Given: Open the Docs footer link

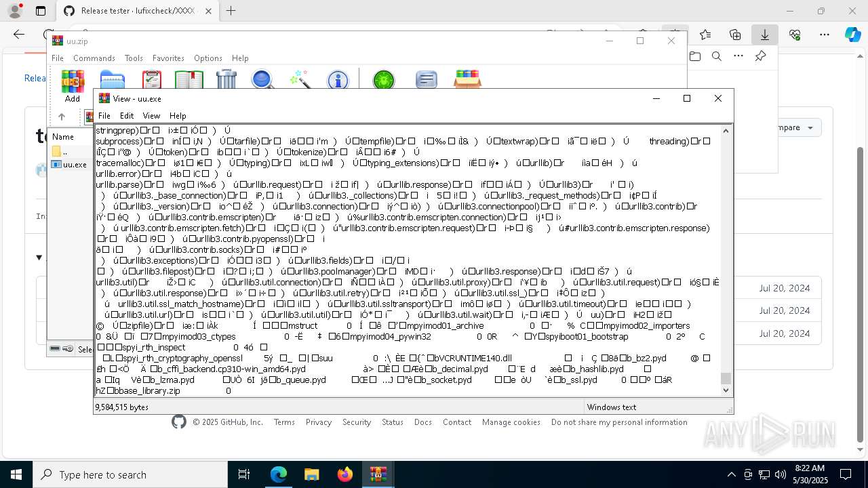Looking at the screenshot, I should pos(423,422).
